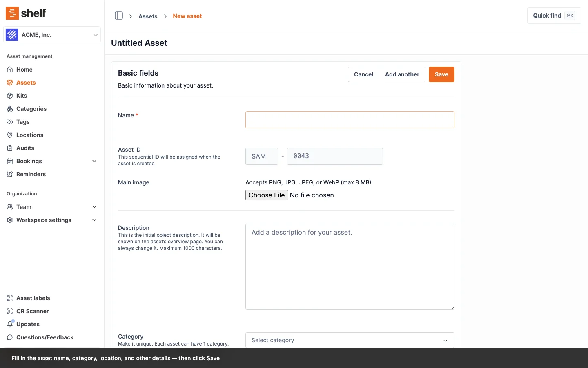This screenshot has width=588, height=368.
Task: Click the Add another button
Action: (402, 74)
